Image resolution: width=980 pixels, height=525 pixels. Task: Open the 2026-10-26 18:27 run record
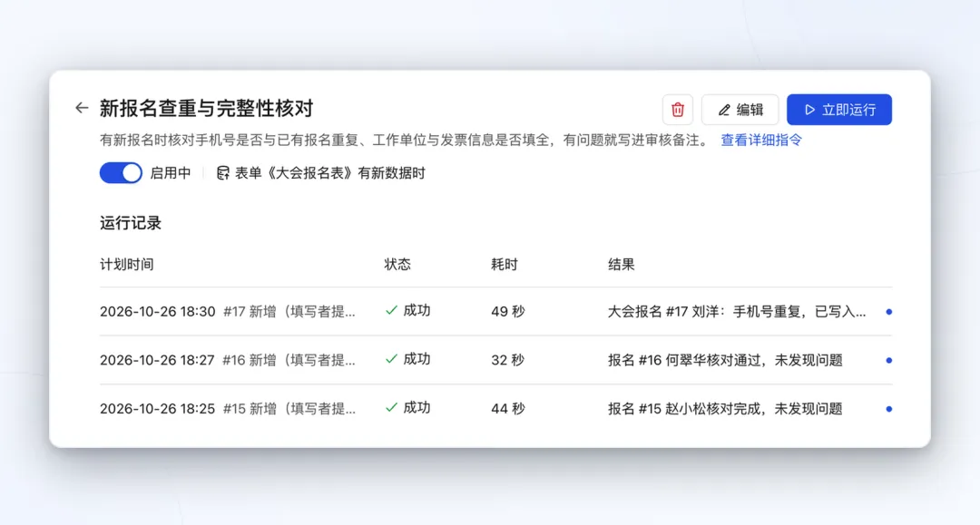coord(495,360)
